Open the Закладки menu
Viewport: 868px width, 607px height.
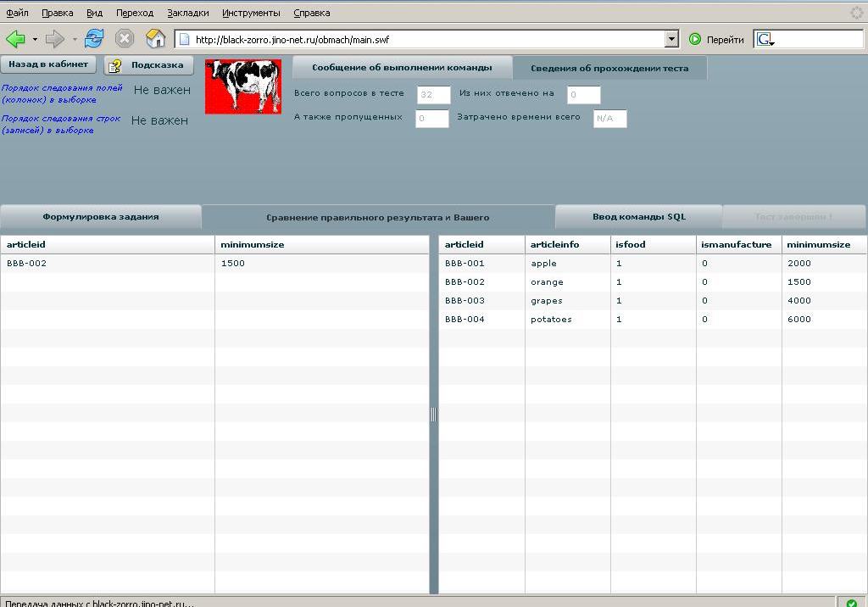coord(187,13)
